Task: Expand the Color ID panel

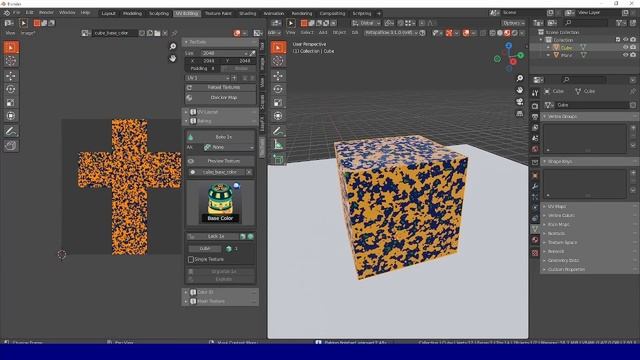Action: tap(220, 292)
